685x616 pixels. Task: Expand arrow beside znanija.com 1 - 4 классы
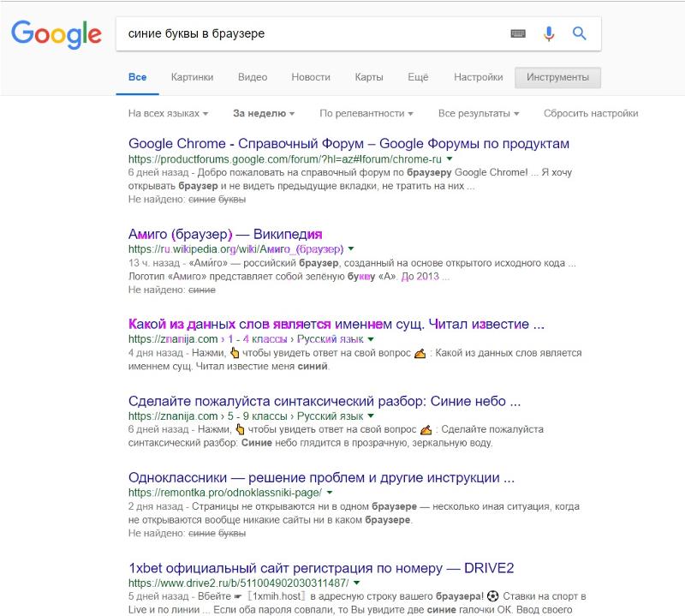[x=371, y=338]
